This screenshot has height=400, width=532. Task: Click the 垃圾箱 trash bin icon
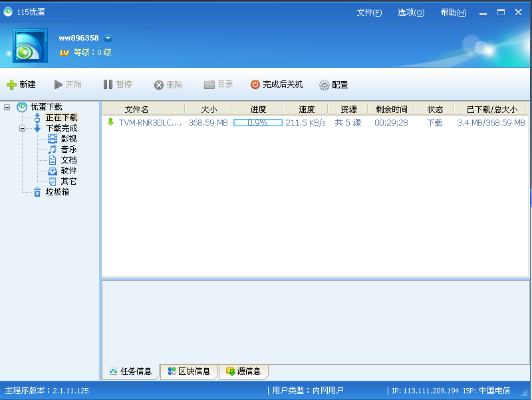[x=37, y=192]
